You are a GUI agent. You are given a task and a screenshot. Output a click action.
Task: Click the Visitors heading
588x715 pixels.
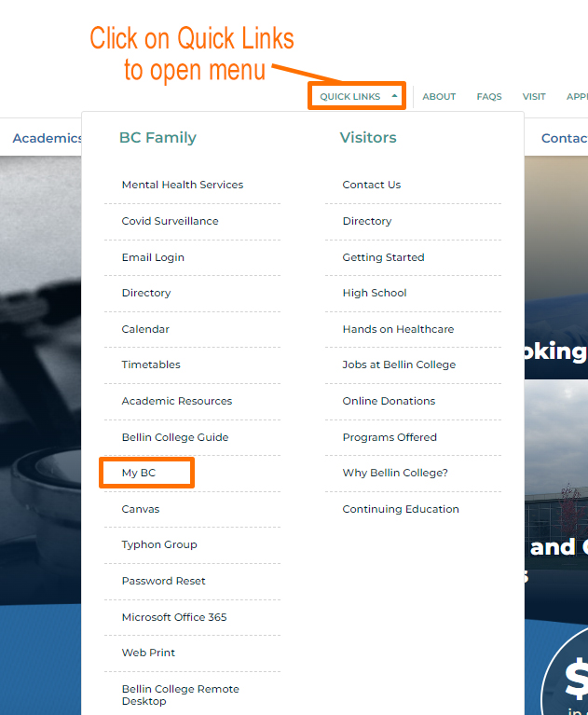(368, 138)
